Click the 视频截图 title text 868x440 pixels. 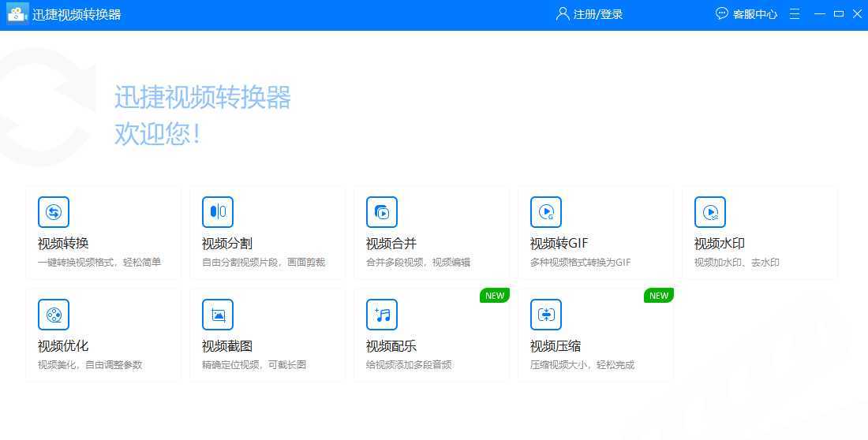227,346
